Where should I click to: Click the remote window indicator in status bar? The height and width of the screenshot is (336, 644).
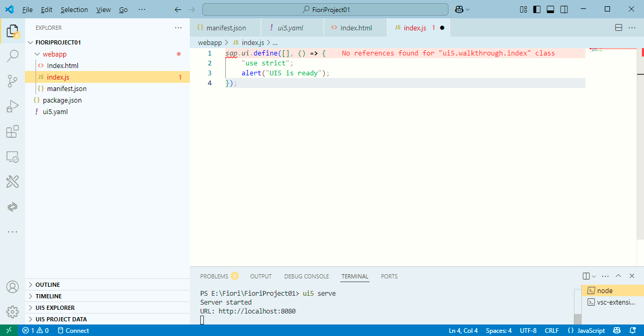coord(8,330)
